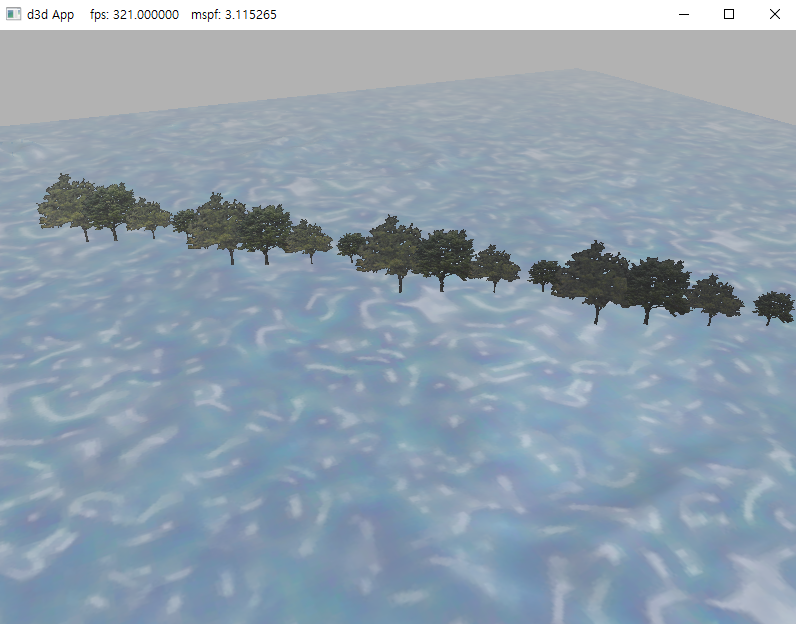The image size is (796, 624).
Task: Click the 'mspf: 3.115265' readout
Action: 234,15
